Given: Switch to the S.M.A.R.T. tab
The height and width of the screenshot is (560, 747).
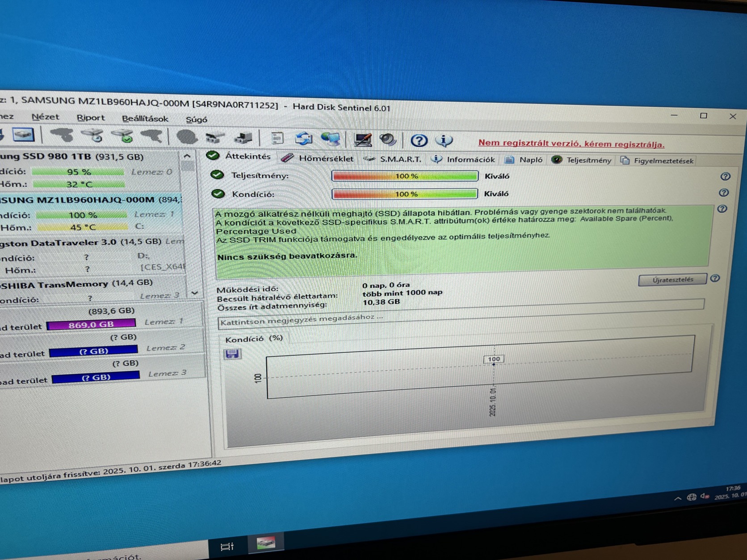Looking at the screenshot, I should click(393, 159).
